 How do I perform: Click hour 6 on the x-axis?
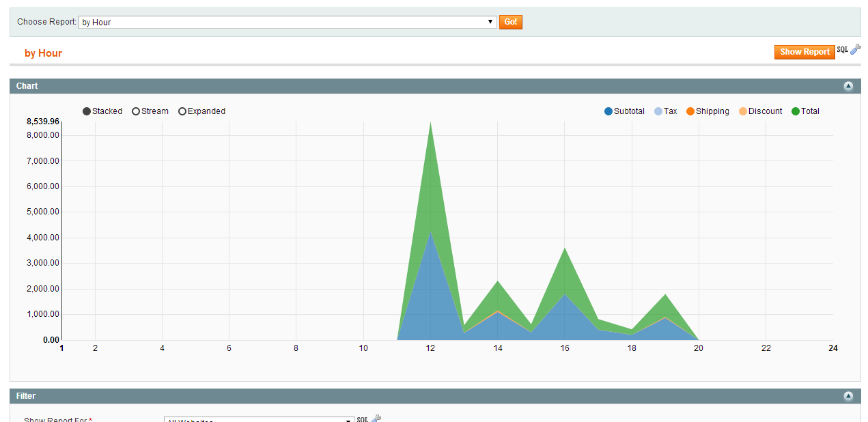[x=229, y=348]
